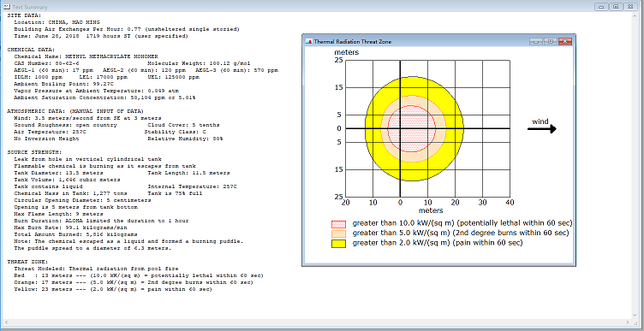
Task: Click the Thermal Radiation Threat Zone window icon
Action: click(x=309, y=41)
